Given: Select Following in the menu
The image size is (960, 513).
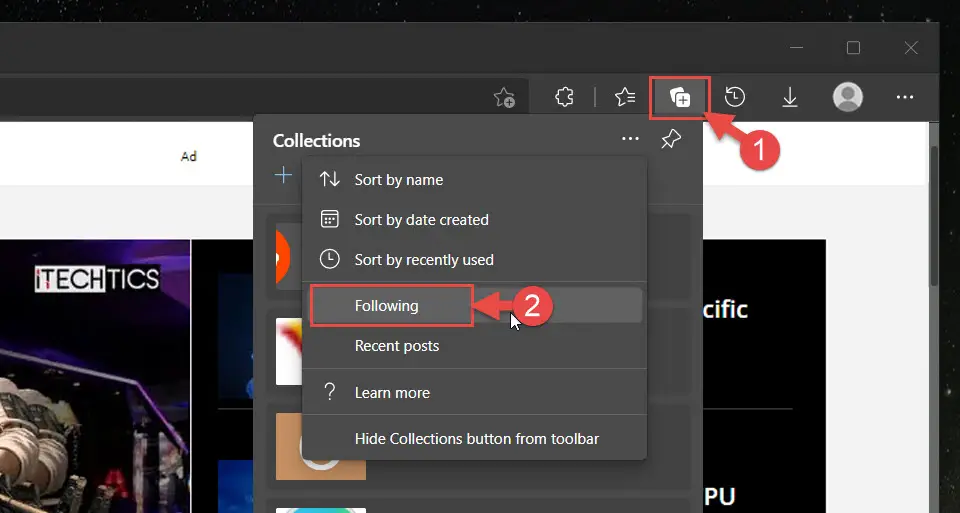Looking at the screenshot, I should click(474, 305).
